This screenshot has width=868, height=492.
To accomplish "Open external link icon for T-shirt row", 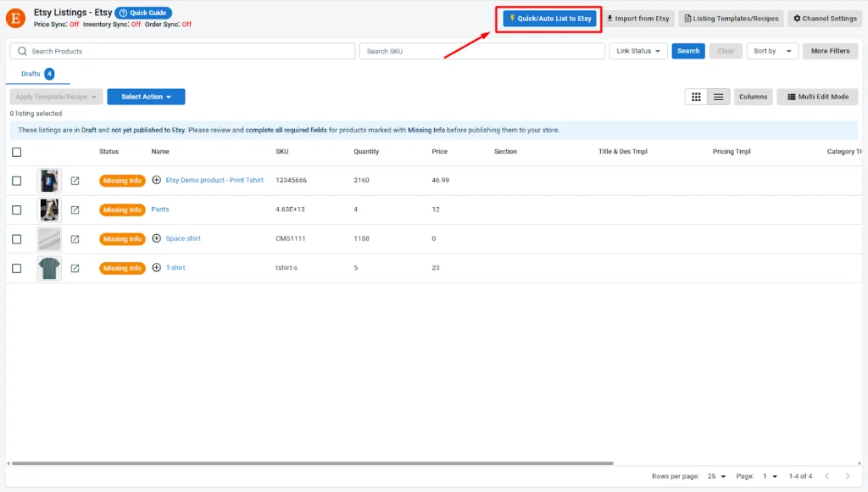I will (75, 268).
